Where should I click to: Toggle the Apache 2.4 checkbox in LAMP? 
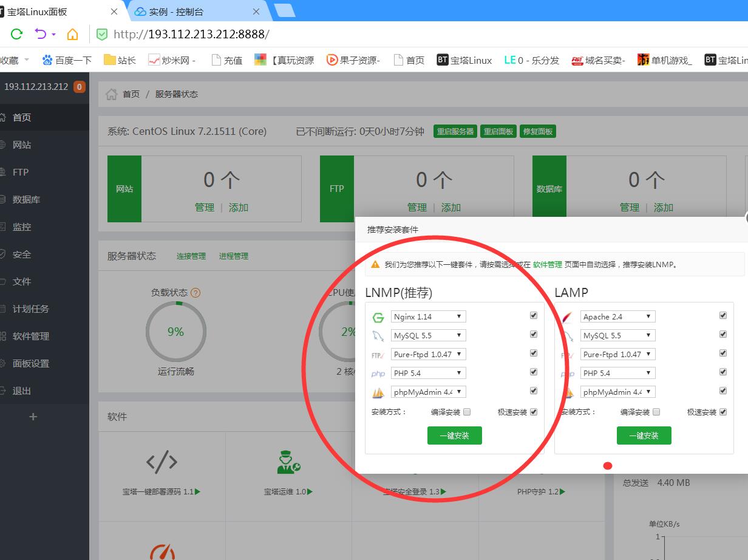pyautogui.click(x=723, y=316)
